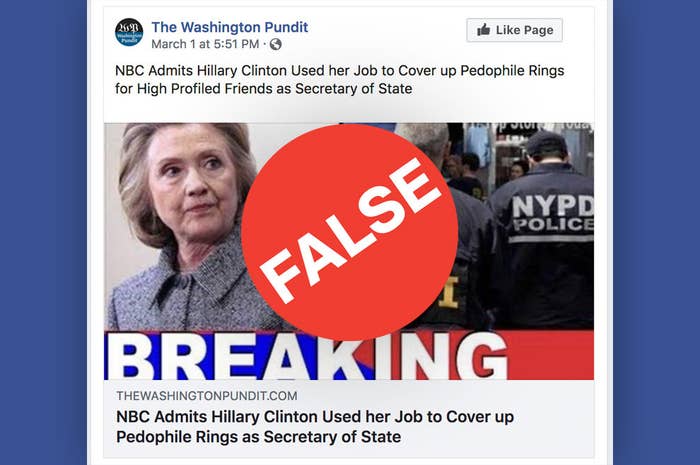Open the article headline below the image

pyautogui.click(x=315, y=427)
